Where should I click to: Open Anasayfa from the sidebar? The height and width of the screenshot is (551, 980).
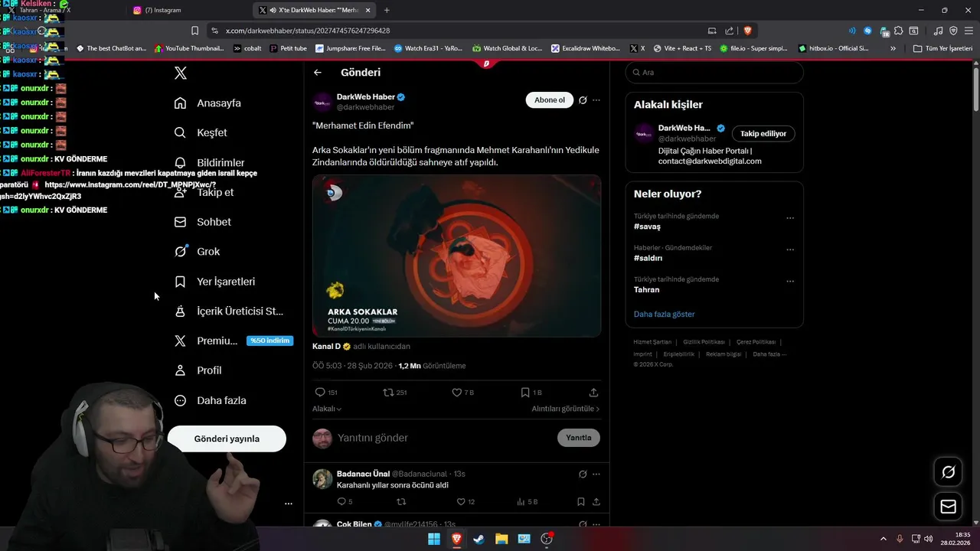tap(207, 103)
